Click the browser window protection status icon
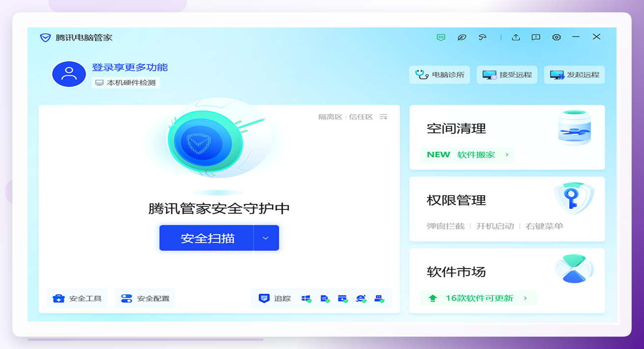 [x=343, y=299]
